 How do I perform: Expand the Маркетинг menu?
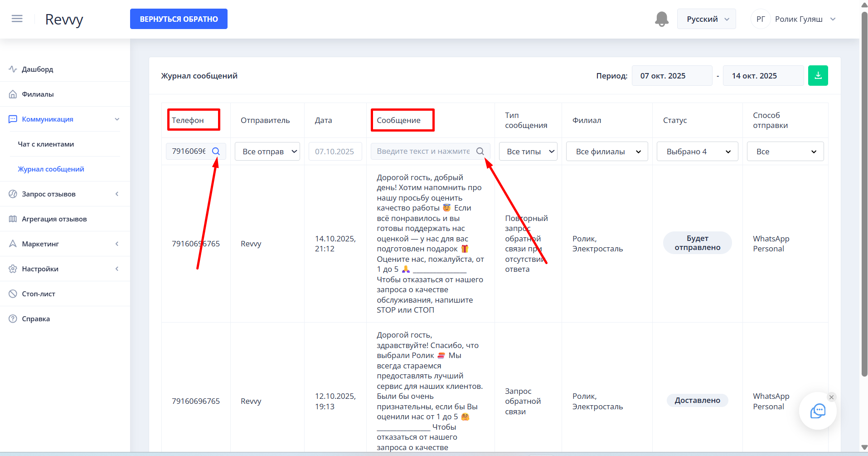coord(117,244)
